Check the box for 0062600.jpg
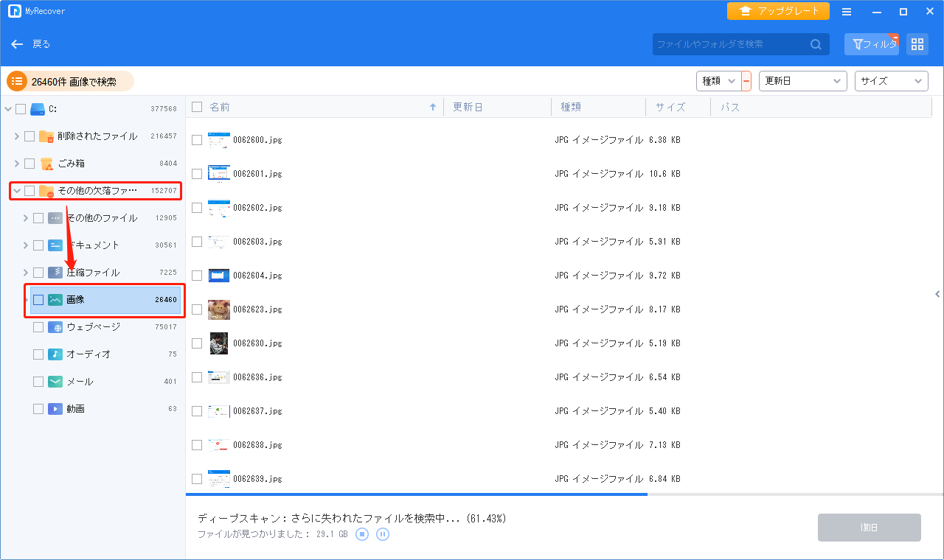Screen dimensions: 944x560 (197, 140)
